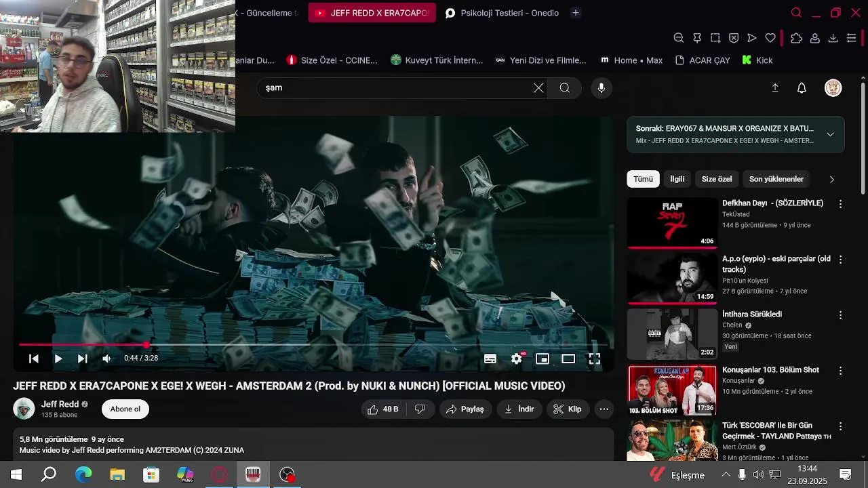
Task: Click the YouTube create/upload icon
Action: pos(775,87)
